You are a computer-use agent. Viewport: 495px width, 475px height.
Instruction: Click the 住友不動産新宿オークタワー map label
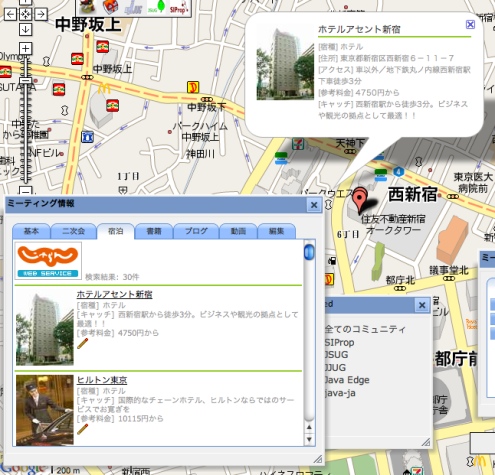393,225
